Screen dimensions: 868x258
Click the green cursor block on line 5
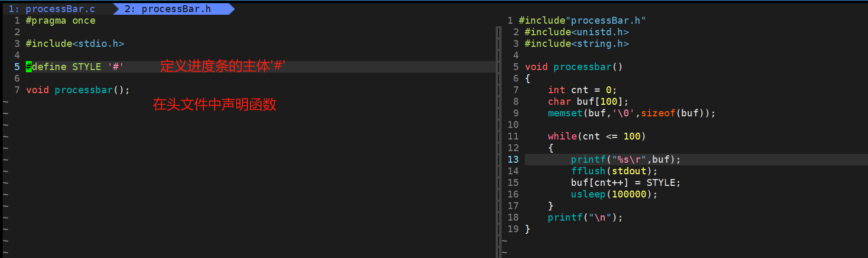coord(28,67)
